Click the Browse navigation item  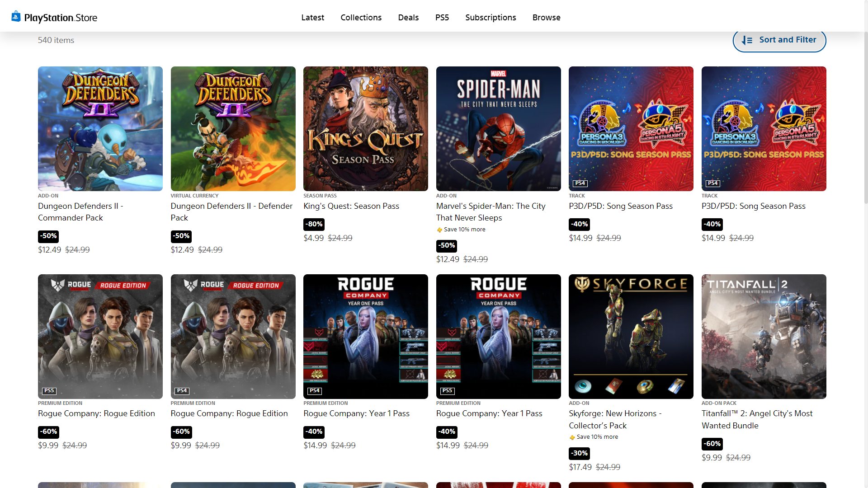tap(546, 18)
